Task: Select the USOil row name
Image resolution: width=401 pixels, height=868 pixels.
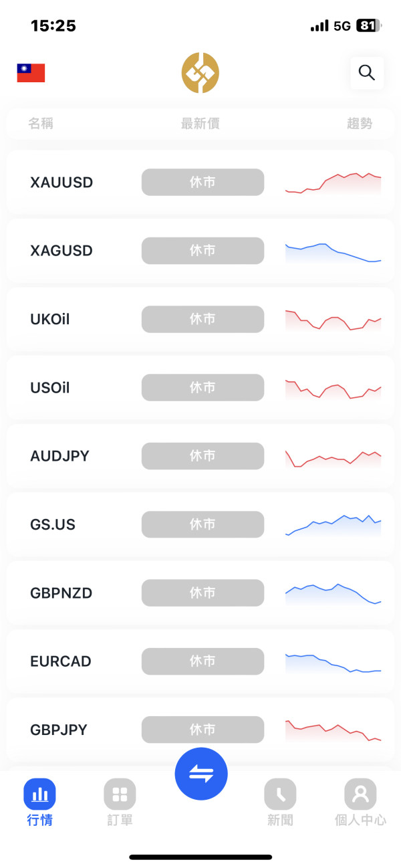Action: point(50,388)
